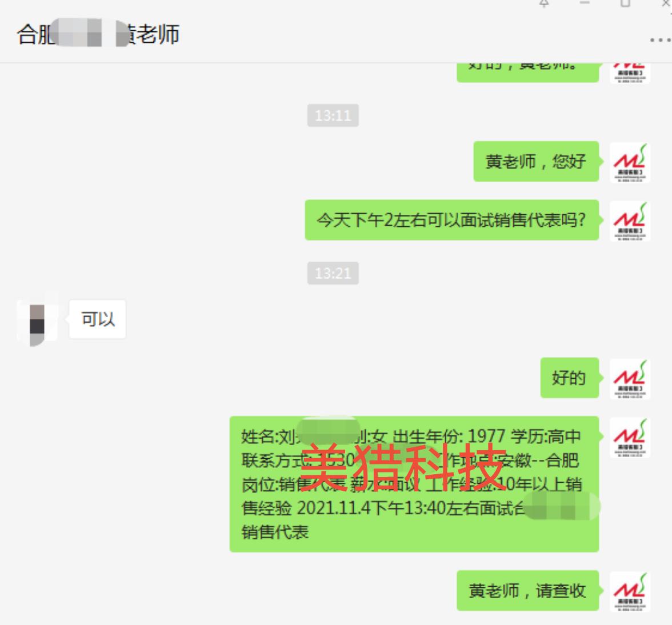Screen dimensions: 672x625
Task: Click the sender avatar beside the interview question
Action: point(630,221)
